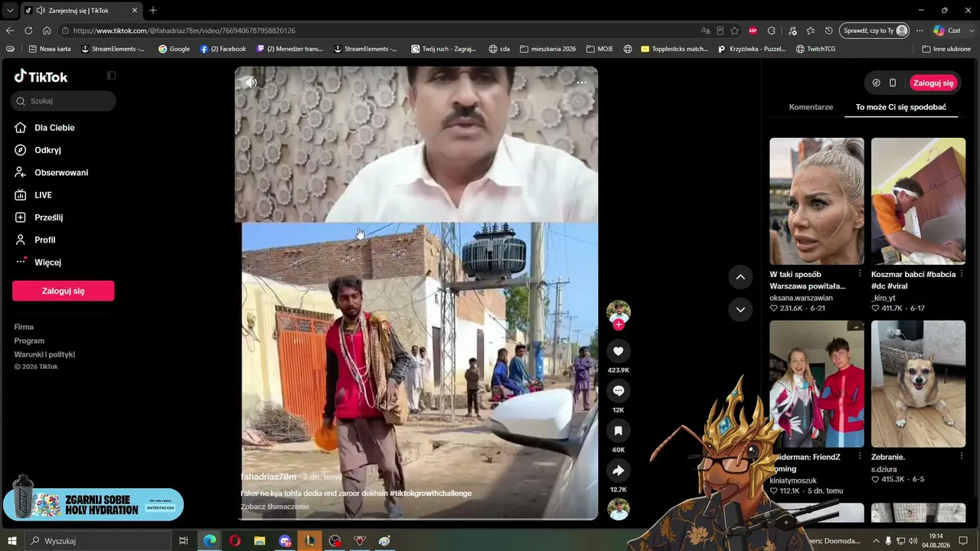This screenshot has height=551, width=980.
Task: Click the fahadriaz78m username on the video
Action: coord(269,477)
